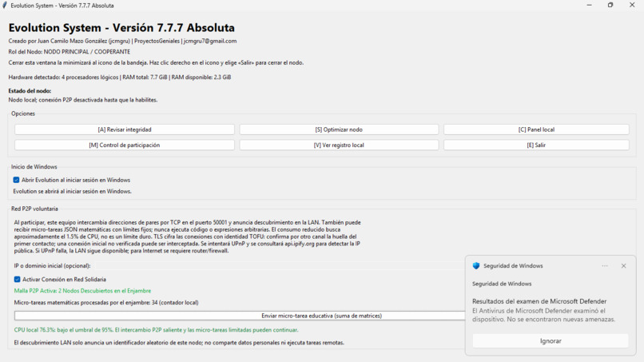
Task: Click the Nodo local conexión P2P desactivada text
Action: 82,100
